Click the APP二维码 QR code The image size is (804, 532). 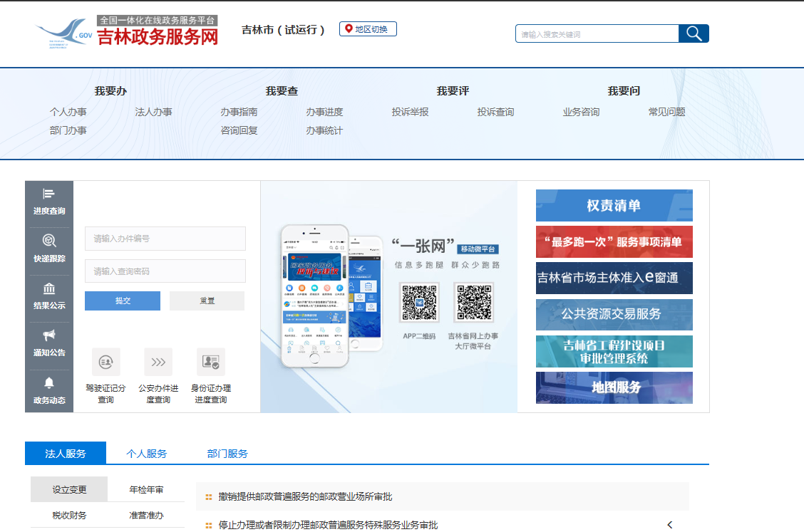coord(419,303)
